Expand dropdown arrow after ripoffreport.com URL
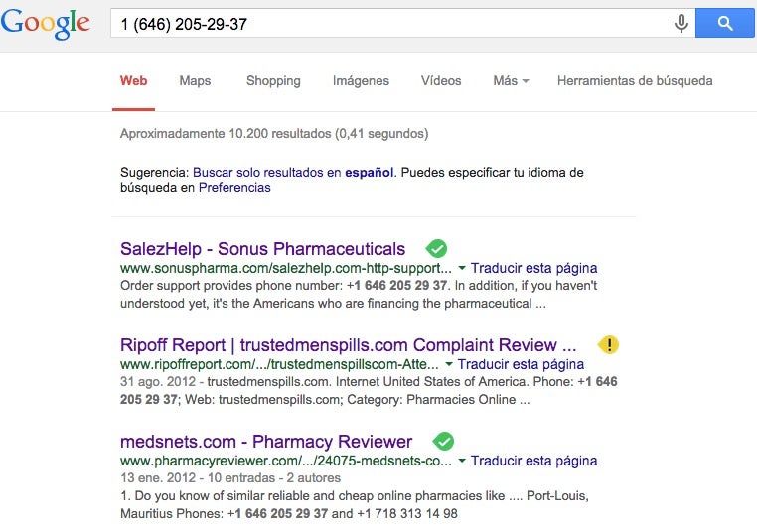 (448, 364)
